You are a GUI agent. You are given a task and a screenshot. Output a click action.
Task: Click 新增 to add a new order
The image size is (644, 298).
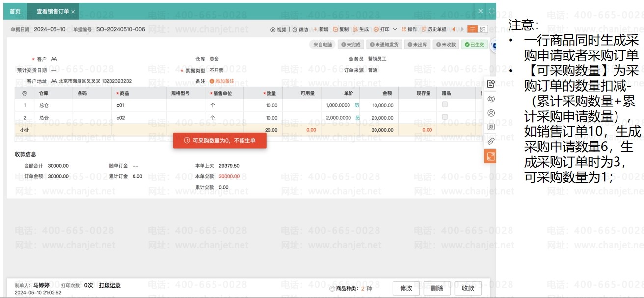(321, 30)
